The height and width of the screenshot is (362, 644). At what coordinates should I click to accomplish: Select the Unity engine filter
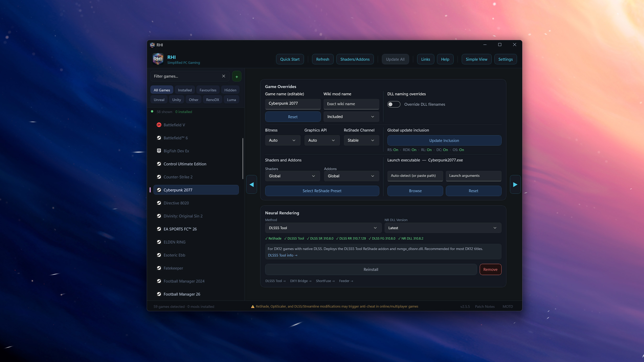(176, 100)
